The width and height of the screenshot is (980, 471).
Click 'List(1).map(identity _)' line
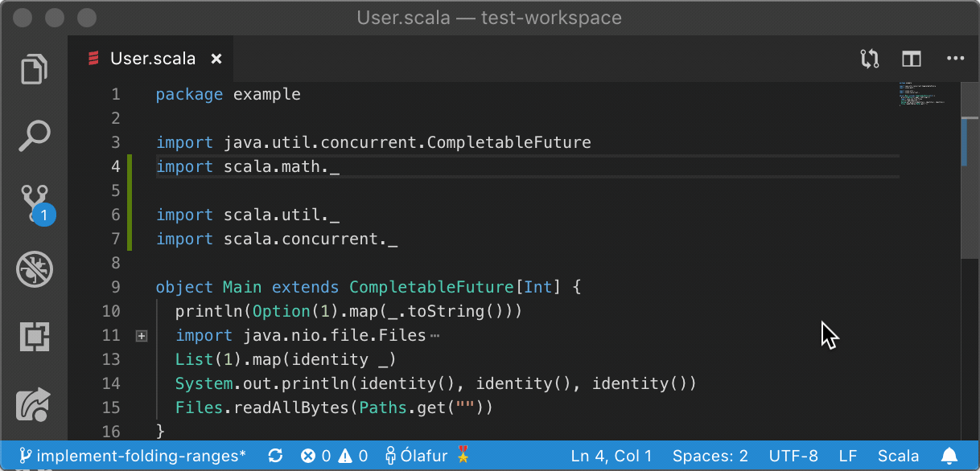(x=286, y=359)
